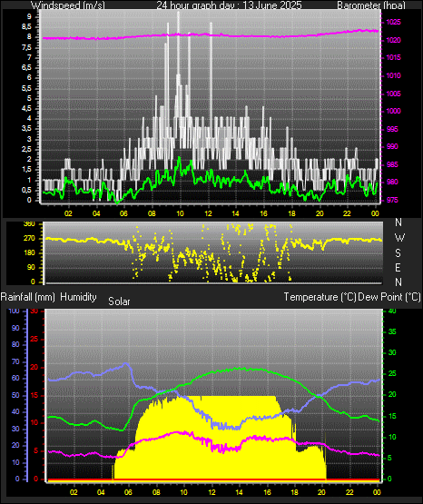Screen dimensions: 423x504
Task: Click the windspeed axis value 2,5
Action: click(26, 150)
